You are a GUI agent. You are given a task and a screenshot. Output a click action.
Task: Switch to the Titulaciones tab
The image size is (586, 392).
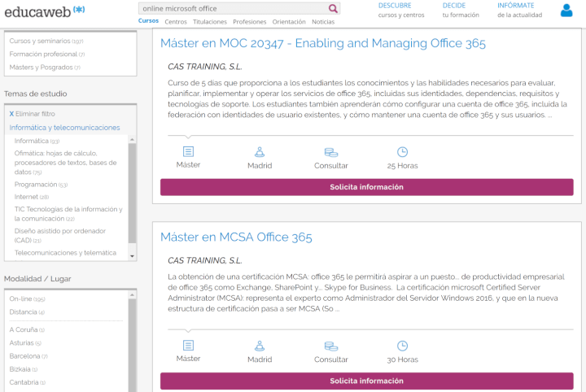click(x=210, y=22)
